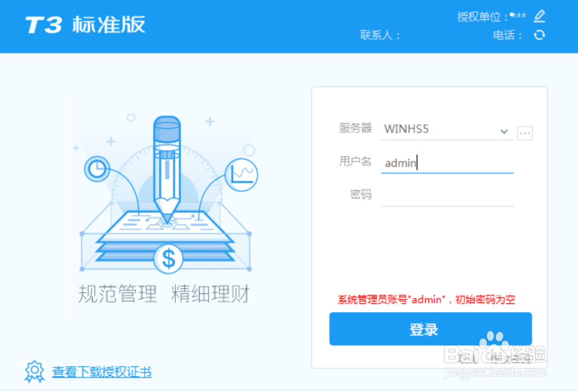
Task: Click the dollar sign coin in illustration
Action: tap(168, 259)
